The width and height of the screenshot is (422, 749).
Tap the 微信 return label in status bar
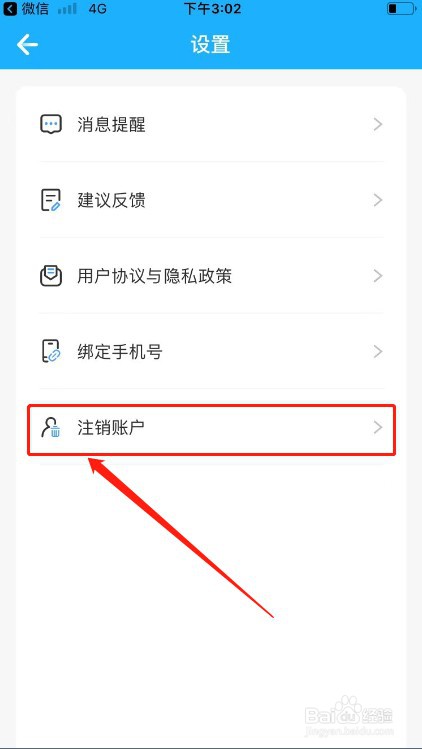[x=35, y=9]
